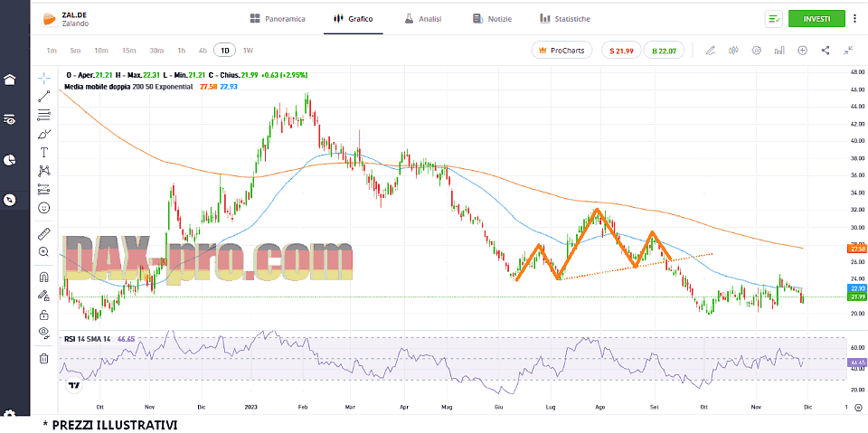Image resolution: width=868 pixels, height=433 pixels.
Task: Click the blue 22.93 price axis label
Action: [857, 288]
